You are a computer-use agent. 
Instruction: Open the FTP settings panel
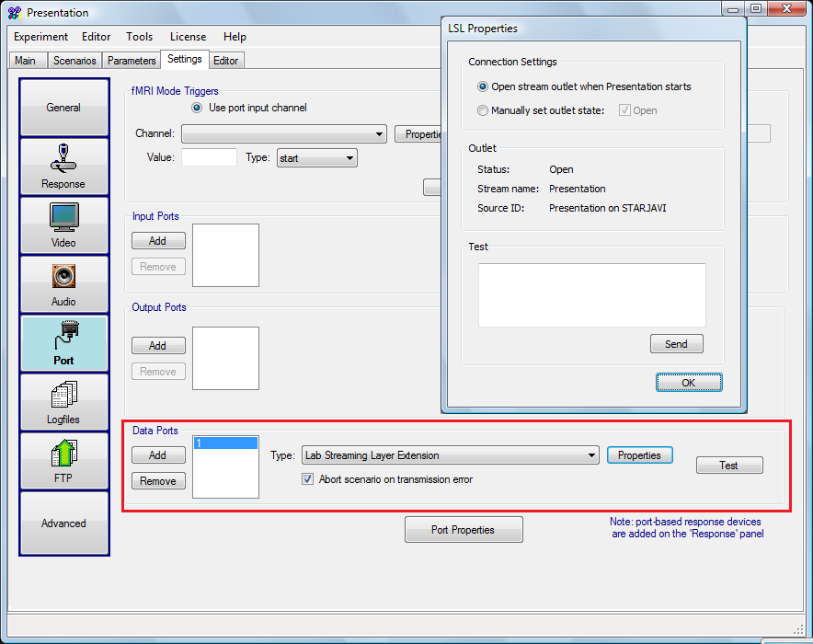pyautogui.click(x=63, y=461)
